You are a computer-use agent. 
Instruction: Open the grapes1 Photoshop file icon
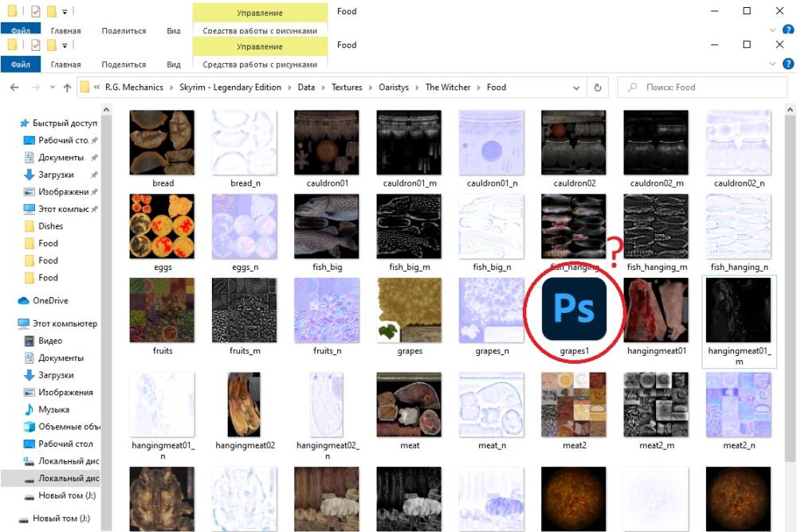(574, 309)
